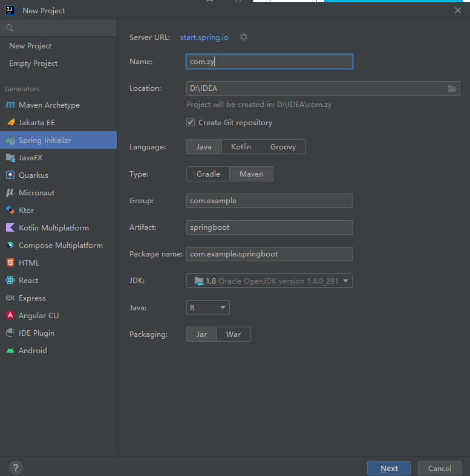The width and height of the screenshot is (470, 476).
Task: Select the React generator label
Action: coord(28,281)
